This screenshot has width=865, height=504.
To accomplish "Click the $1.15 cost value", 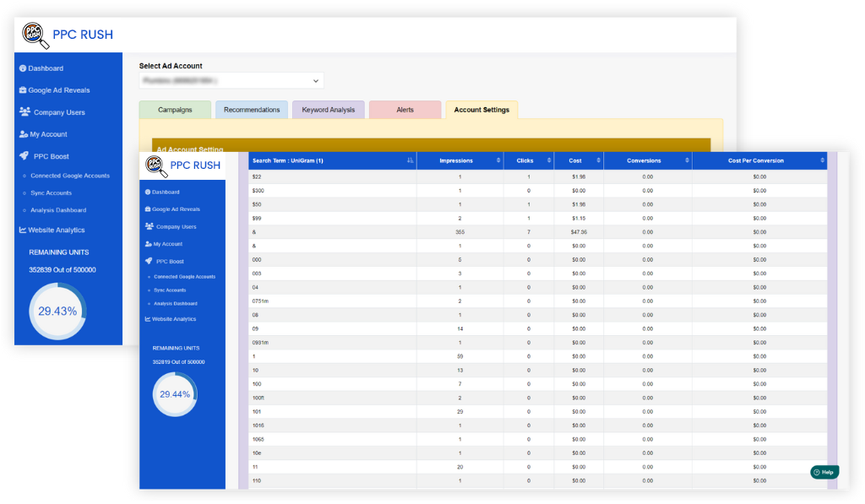I will (579, 219).
